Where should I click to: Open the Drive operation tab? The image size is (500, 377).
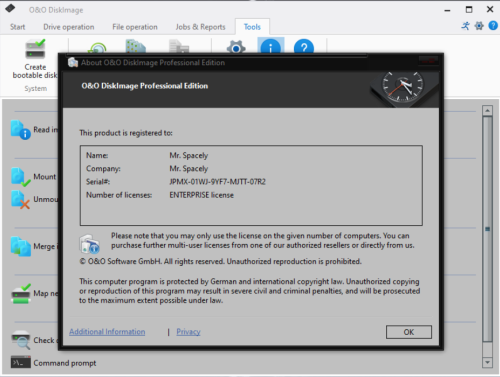coord(69,27)
